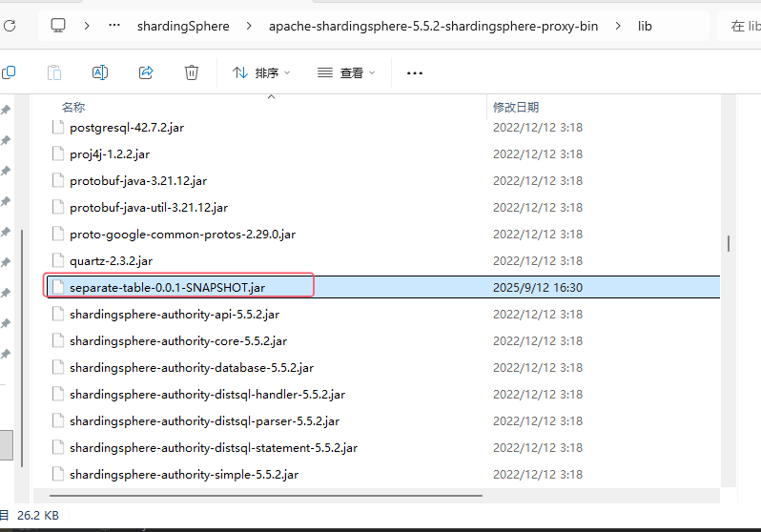
Task: Go to shardingSphere folder in breadcrumb
Action: coord(183,26)
